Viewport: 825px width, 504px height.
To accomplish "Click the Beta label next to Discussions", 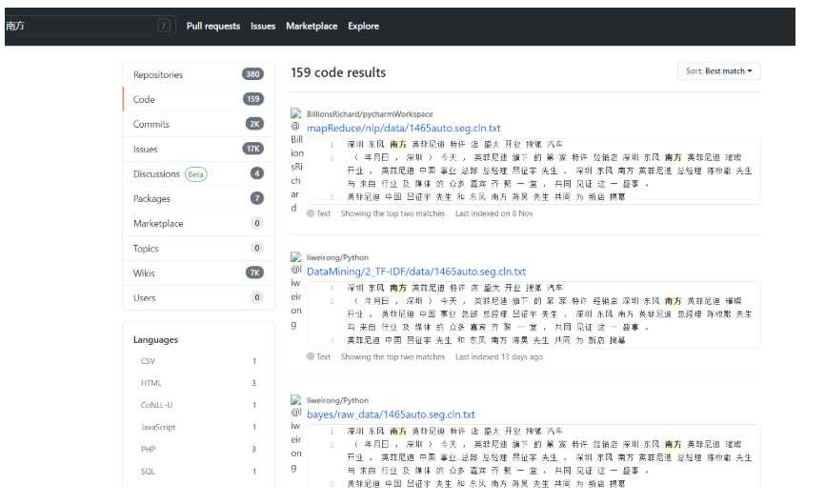I will (x=195, y=174).
